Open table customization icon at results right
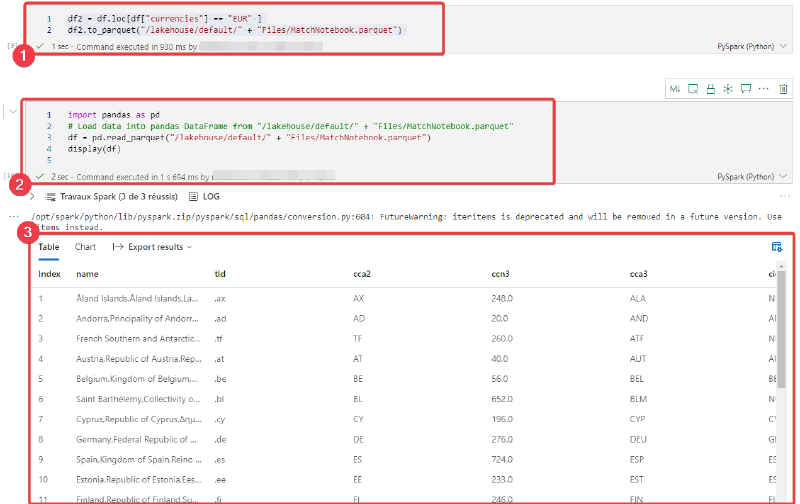This screenshot has width=800, height=504. click(777, 247)
